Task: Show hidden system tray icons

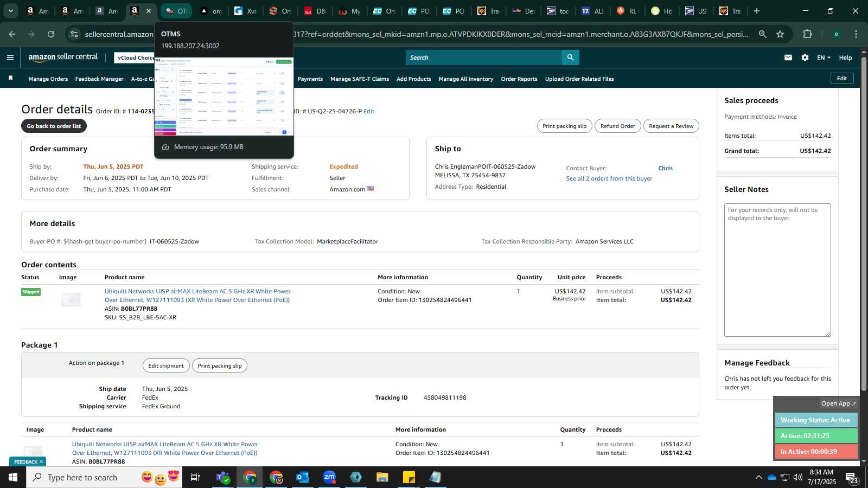Action: point(758,477)
